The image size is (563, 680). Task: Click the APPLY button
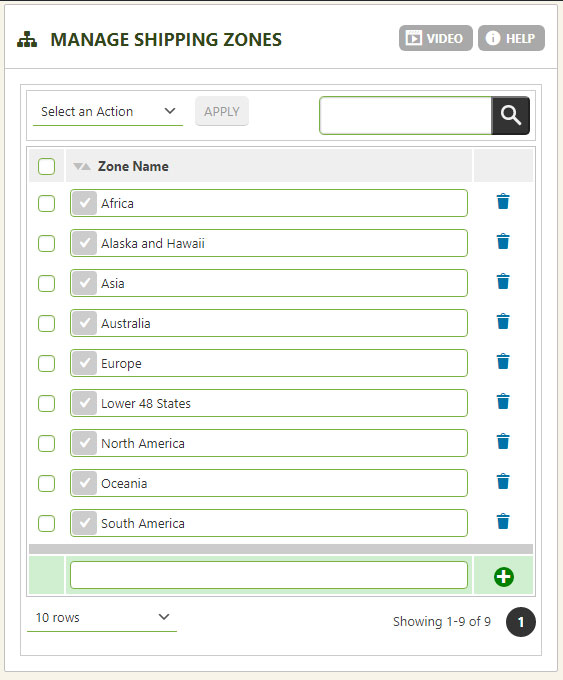click(222, 111)
